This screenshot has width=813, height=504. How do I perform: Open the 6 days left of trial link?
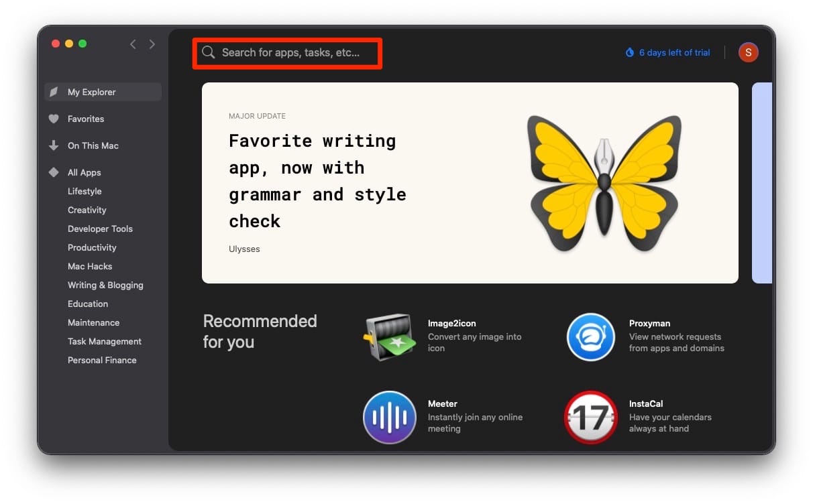coord(674,52)
